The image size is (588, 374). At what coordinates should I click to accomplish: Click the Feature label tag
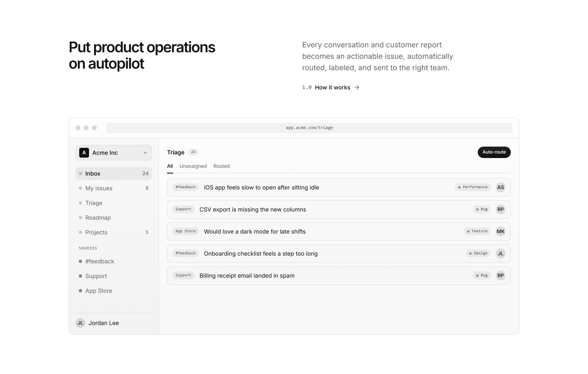pos(477,232)
